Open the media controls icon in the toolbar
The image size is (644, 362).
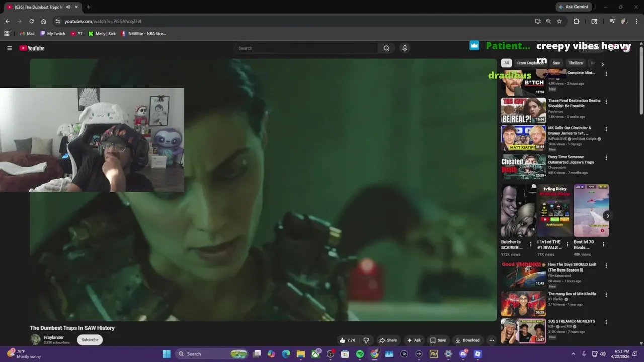612,21
